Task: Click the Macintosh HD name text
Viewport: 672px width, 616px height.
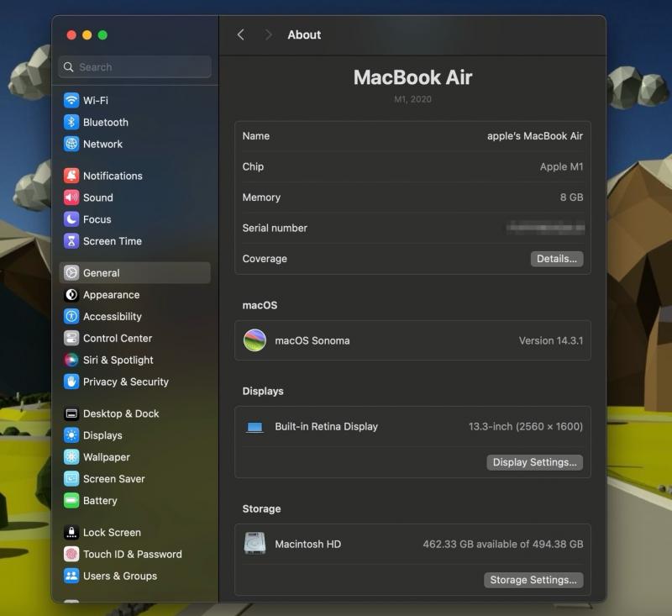Action: click(x=307, y=544)
